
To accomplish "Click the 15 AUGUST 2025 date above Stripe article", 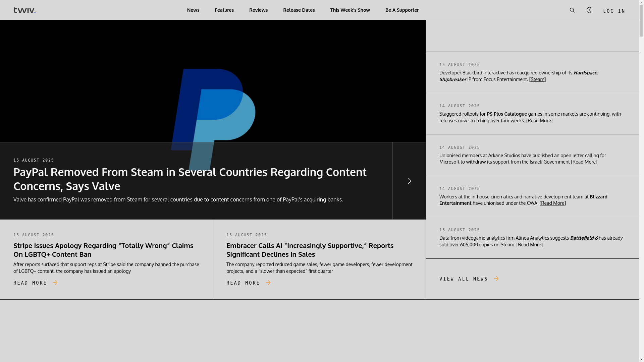I will pyautogui.click(x=34, y=235).
